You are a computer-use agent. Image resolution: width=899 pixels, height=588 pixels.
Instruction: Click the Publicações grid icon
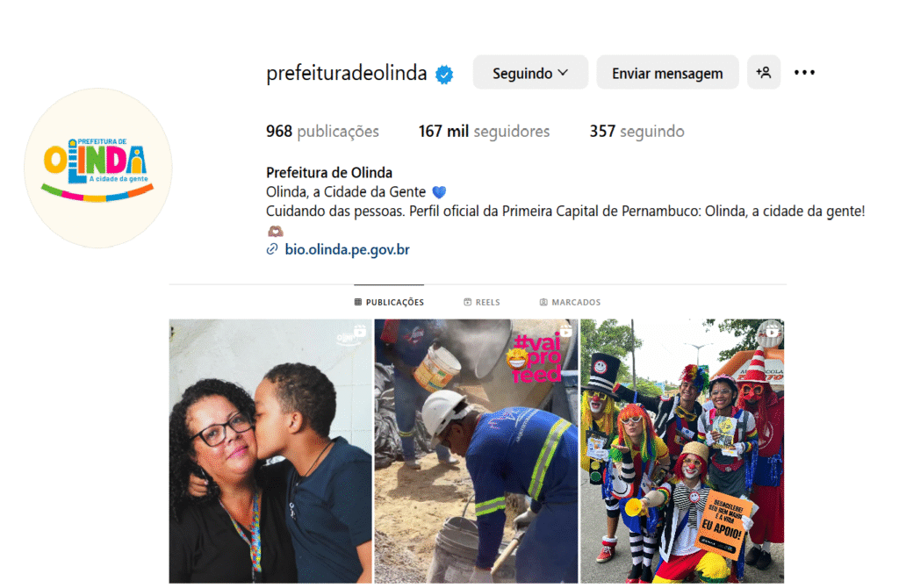click(358, 302)
